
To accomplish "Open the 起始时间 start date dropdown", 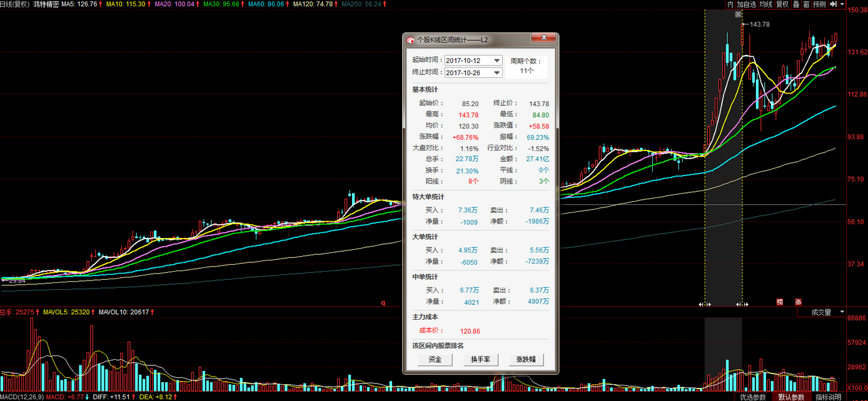I will (x=497, y=61).
